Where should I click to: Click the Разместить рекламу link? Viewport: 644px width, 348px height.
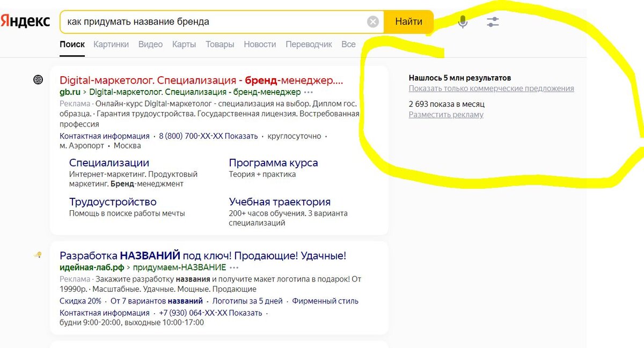[x=446, y=115]
